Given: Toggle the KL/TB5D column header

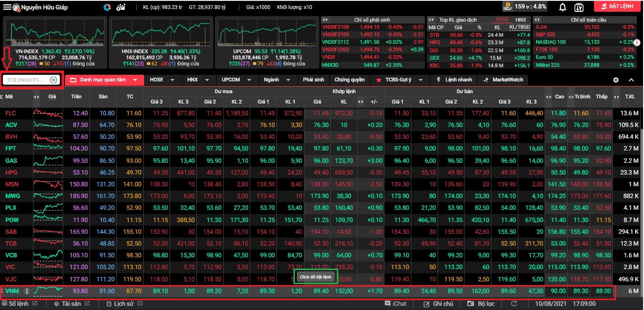Looking at the screenshot, I should [519, 27].
